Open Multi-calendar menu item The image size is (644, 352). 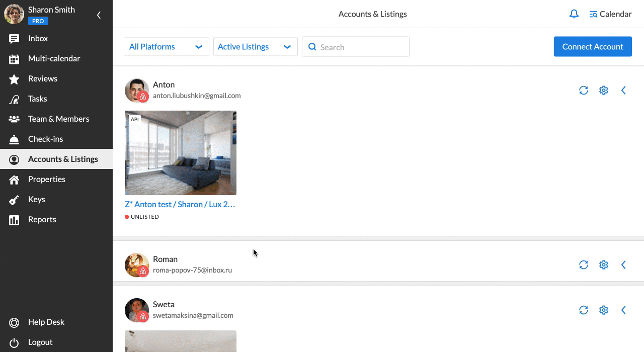click(x=56, y=59)
